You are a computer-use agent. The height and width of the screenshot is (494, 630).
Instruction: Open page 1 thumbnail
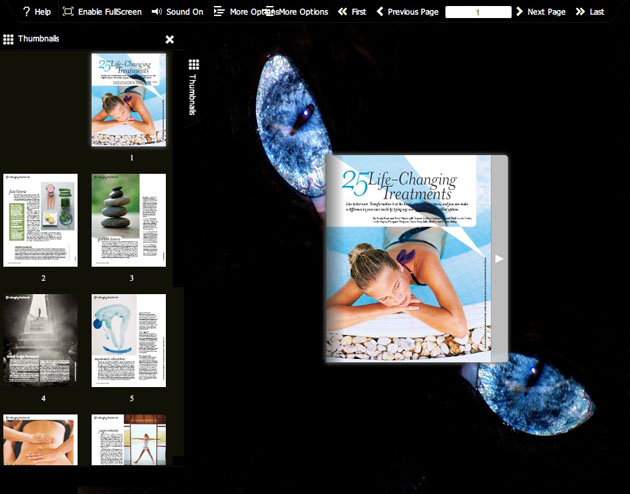click(x=129, y=100)
